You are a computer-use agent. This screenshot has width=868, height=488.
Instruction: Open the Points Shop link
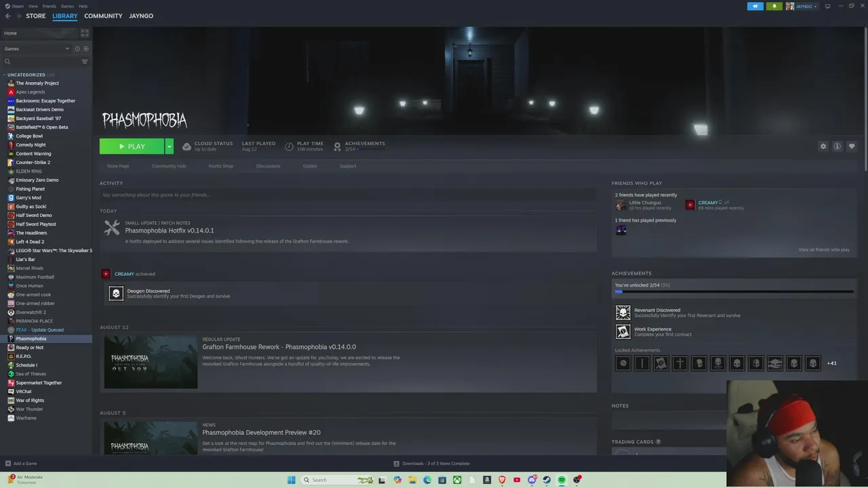tap(221, 166)
